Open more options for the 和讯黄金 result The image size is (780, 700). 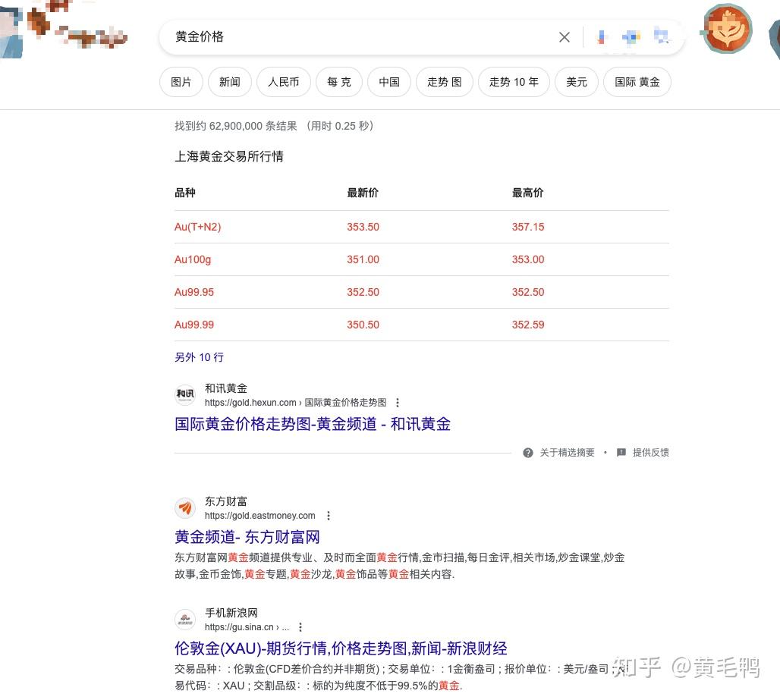pos(397,403)
